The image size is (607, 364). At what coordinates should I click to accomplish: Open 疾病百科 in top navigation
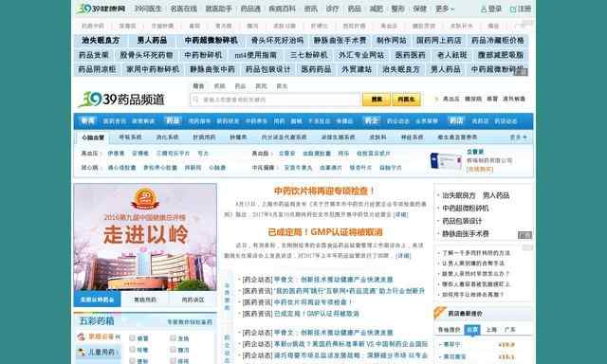click(283, 9)
